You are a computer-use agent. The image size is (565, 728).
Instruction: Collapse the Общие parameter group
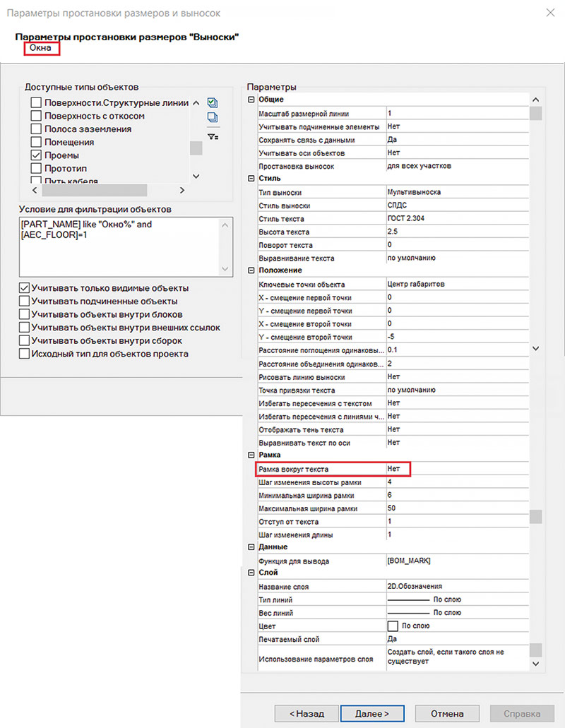click(251, 100)
